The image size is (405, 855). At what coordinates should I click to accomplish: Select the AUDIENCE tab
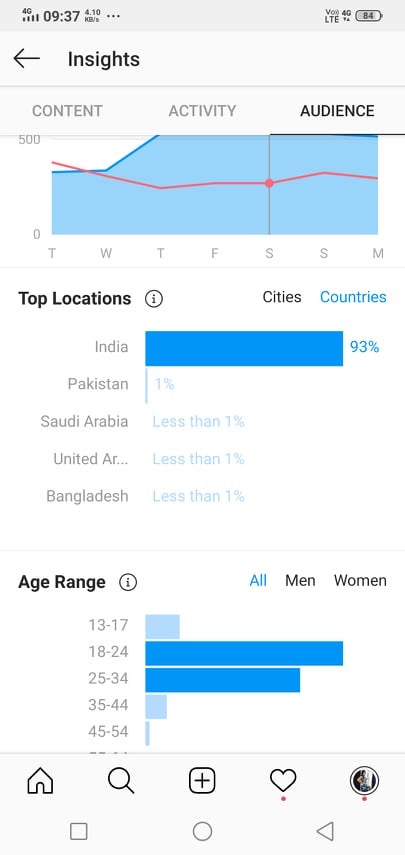(337, 111)
